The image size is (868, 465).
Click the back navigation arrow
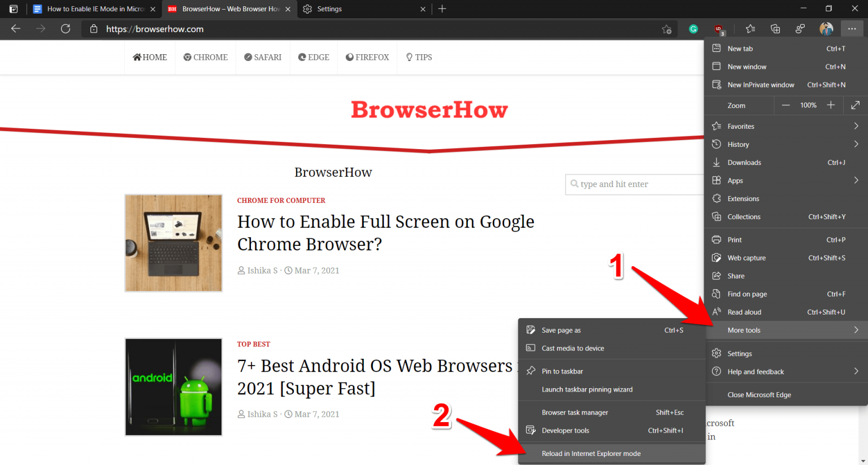[15, 29]
